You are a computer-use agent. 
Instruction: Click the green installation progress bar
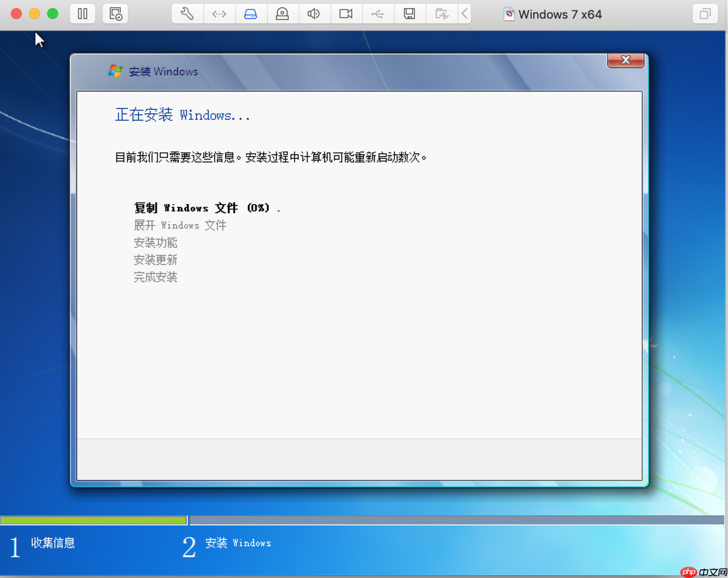coord(94,520)
